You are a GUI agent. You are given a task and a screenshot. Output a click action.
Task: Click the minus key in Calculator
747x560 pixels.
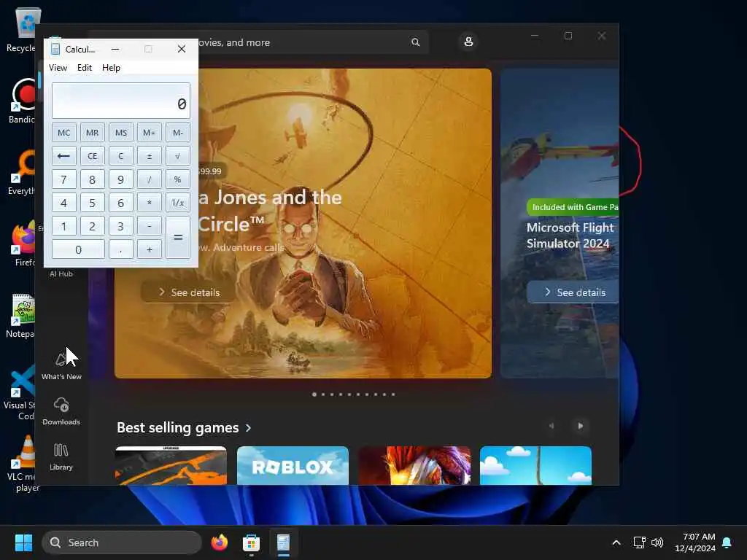click(x=149, y=226)
